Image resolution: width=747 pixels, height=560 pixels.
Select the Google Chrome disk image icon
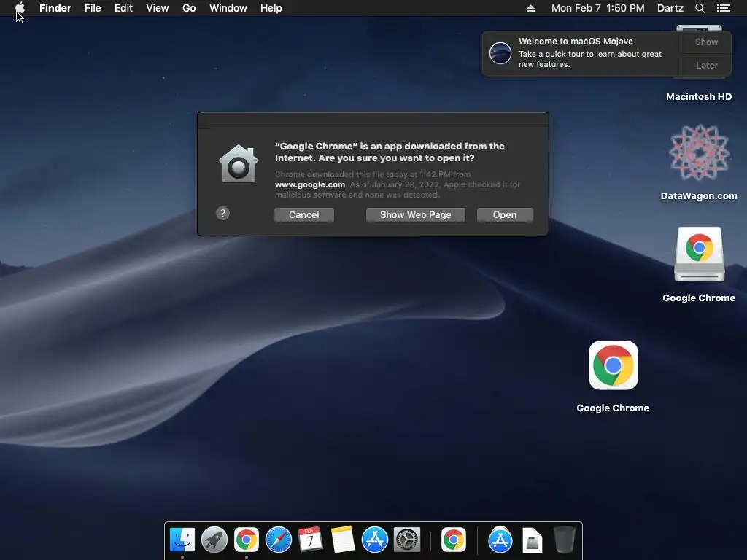[x=700, y=254]
